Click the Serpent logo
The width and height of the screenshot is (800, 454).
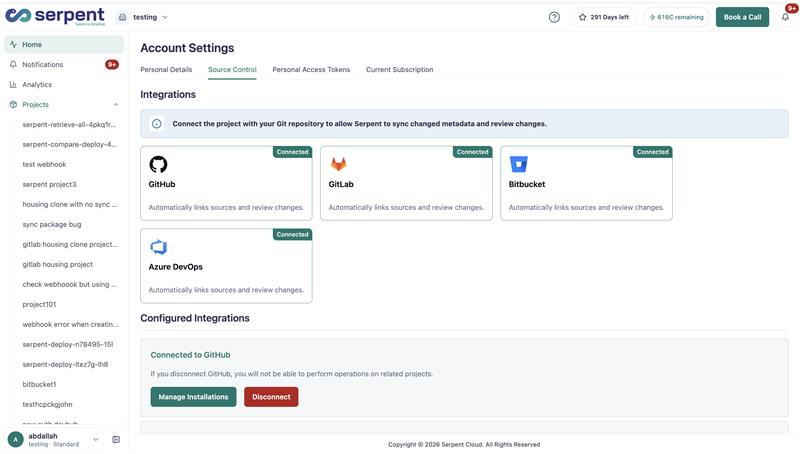click(x=55, y=16)
